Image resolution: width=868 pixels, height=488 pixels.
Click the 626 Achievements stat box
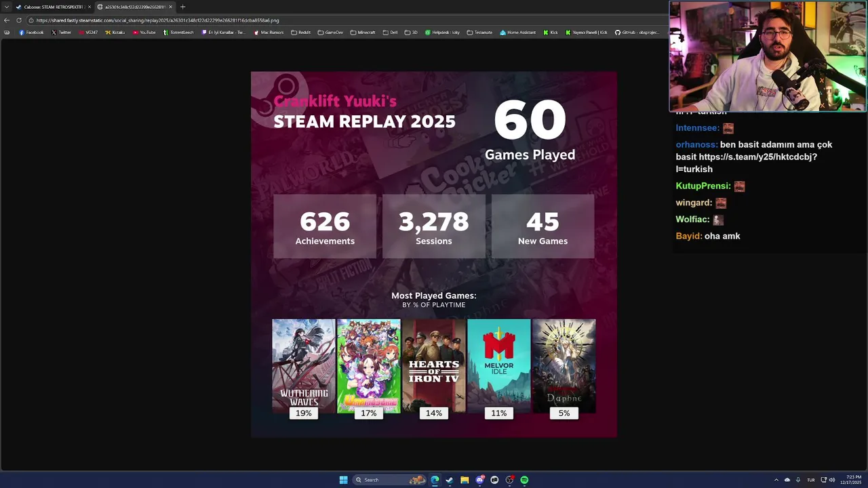tap(325, 226)
